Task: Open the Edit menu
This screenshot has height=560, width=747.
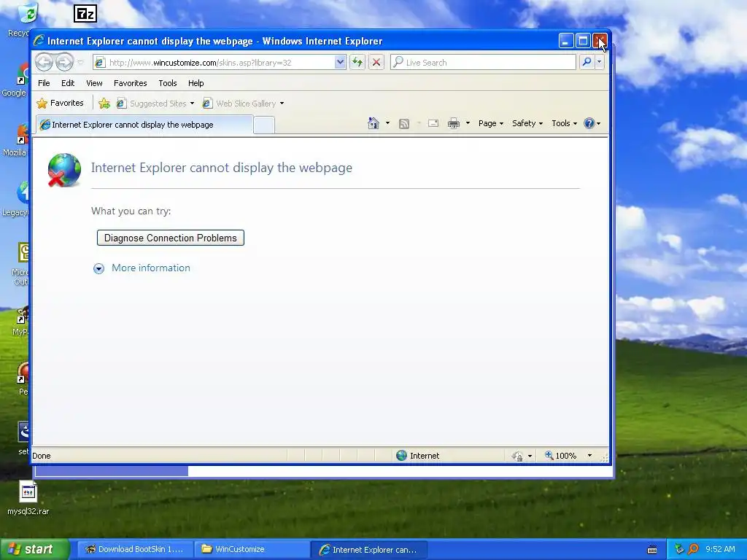Action: tap(68, 83)
